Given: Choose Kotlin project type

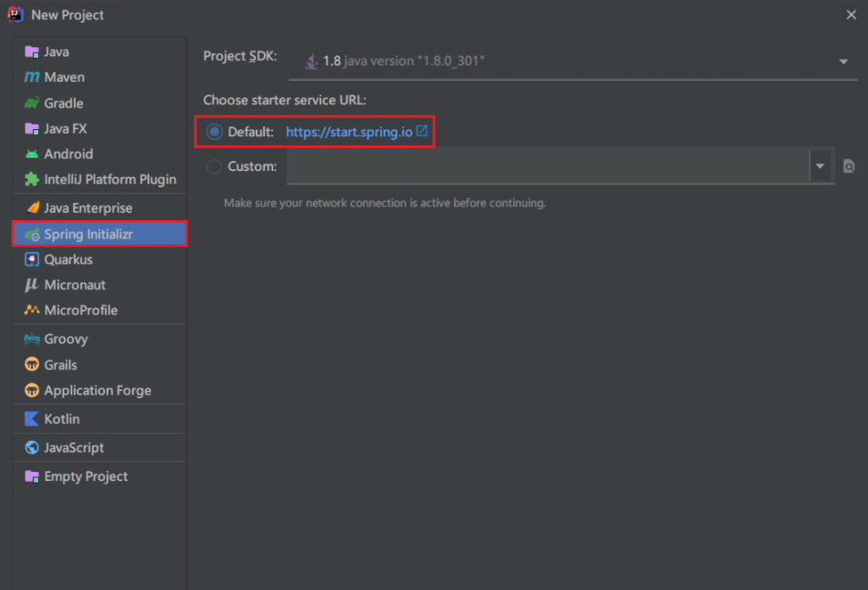Looking at the screenshot, I should click(x=100, y=418).
